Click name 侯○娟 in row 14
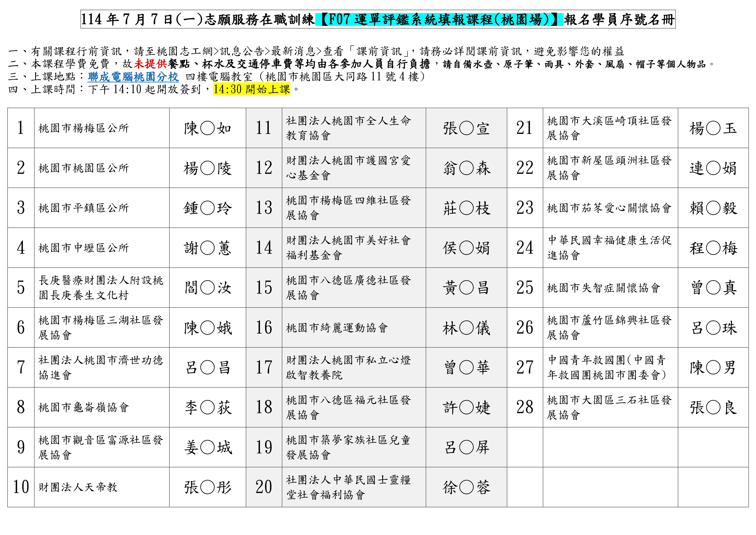 tap(467, 248)
